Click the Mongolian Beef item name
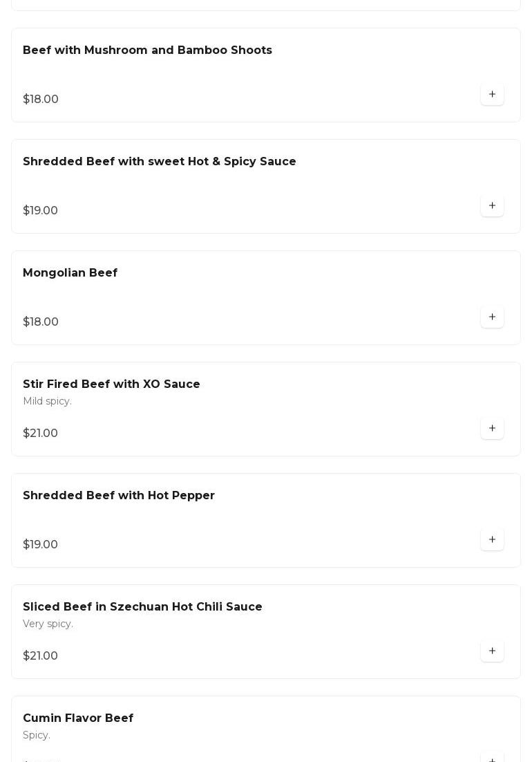532x762 pixels. tap(70, 273)
